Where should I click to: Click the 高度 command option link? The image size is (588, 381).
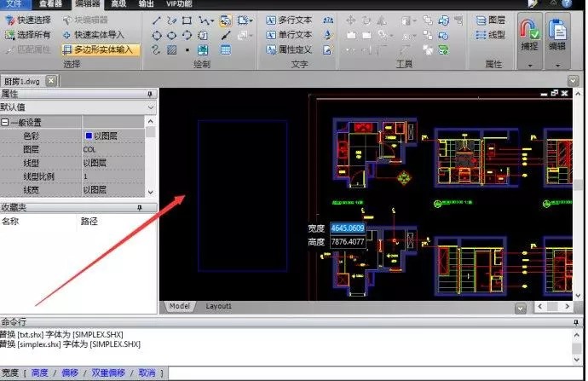[40, 372]
